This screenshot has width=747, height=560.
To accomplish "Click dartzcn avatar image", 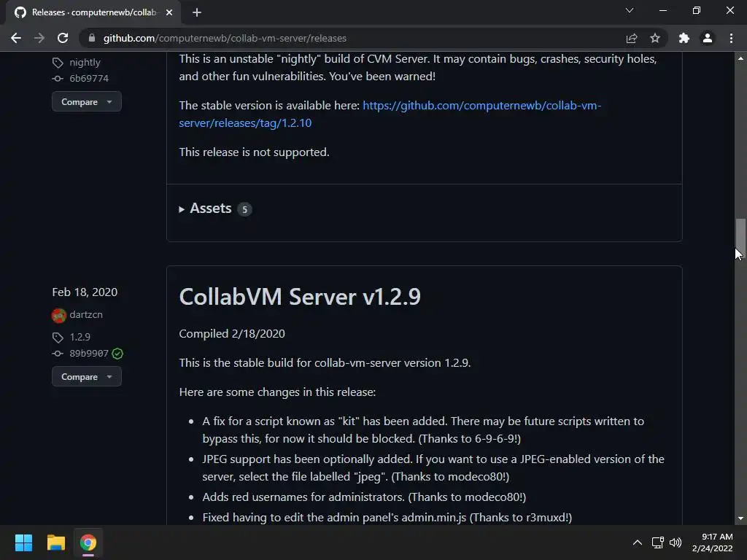I will point(58,315).
